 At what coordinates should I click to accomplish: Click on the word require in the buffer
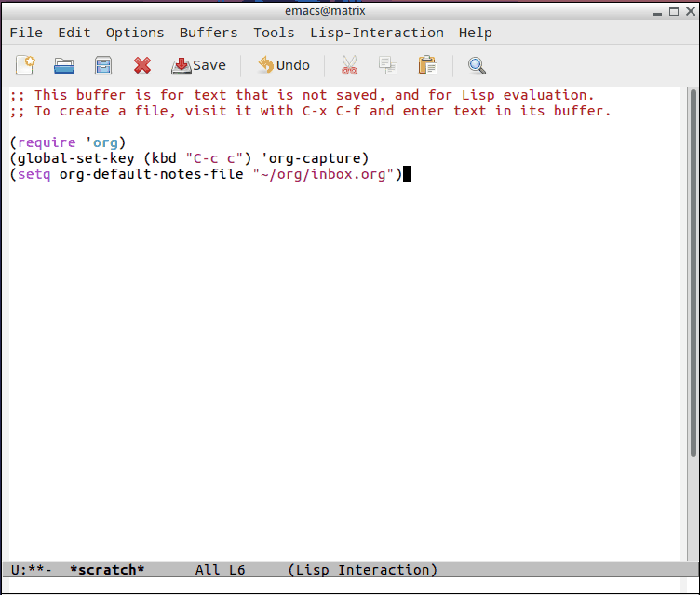click(47, 142)
